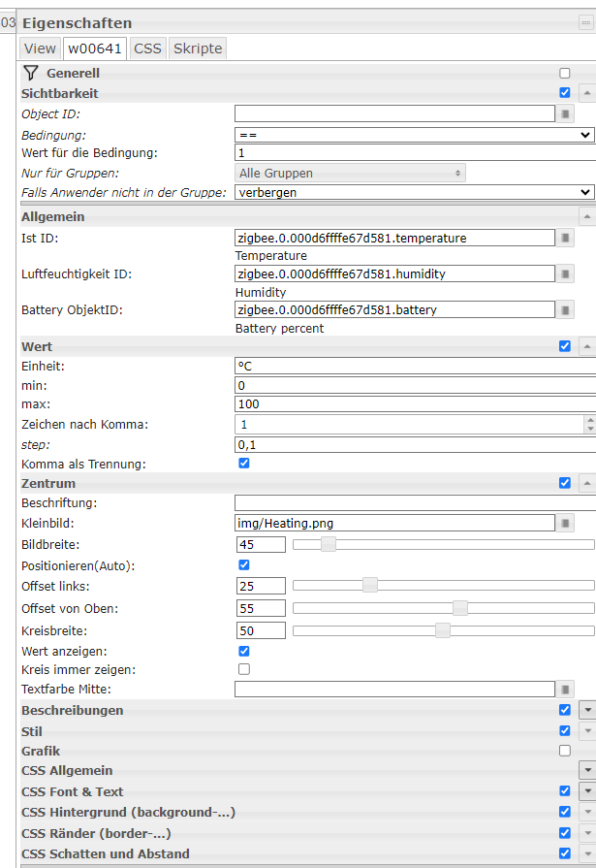Click the Beschriftung input field
Viewport: 596px width, 868px height.
[415, 502]
